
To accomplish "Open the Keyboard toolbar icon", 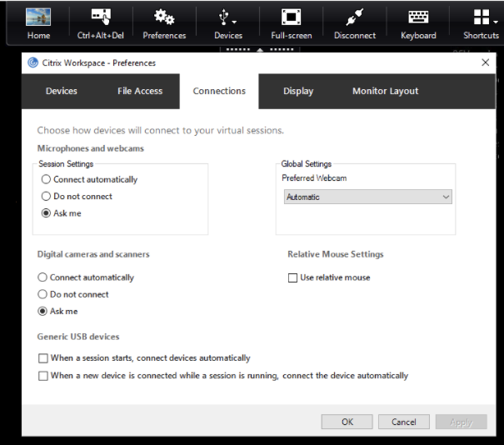I will tap(417, 18).
